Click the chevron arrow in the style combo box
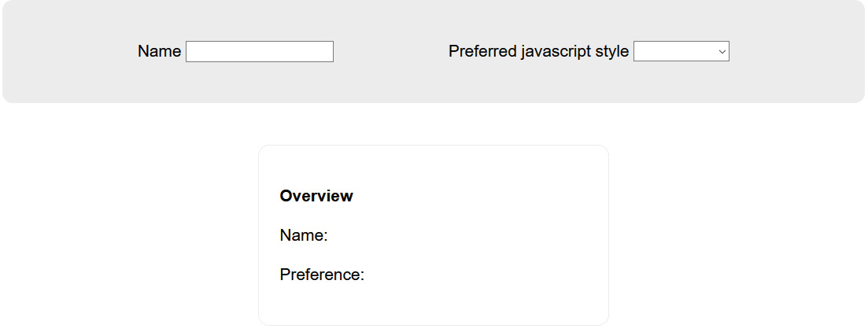The height and width of the screenshot is (332, 868). click(x=722, y=51)
